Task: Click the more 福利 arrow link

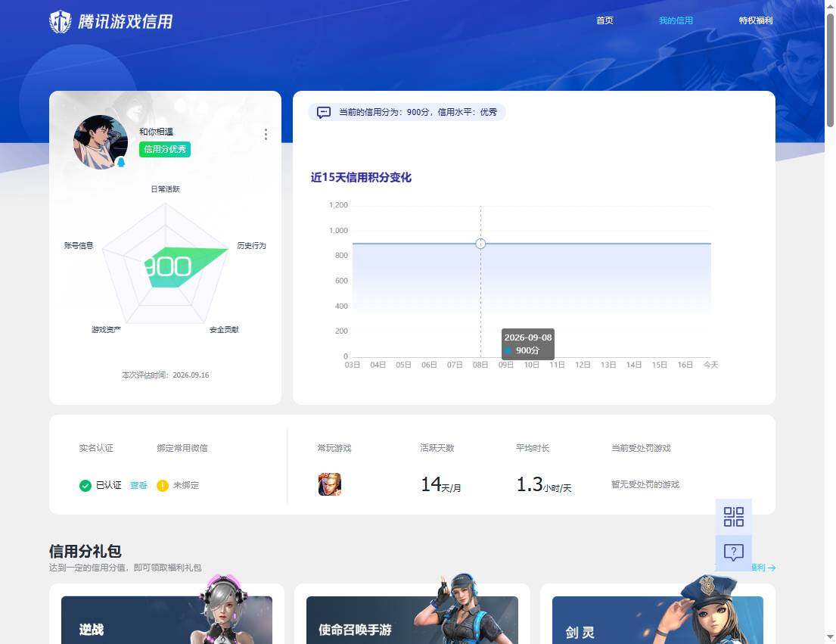Action: coord(763,568)
